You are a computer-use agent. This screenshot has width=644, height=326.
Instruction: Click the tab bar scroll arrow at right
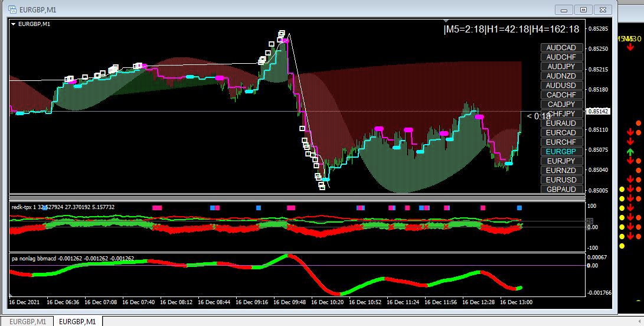click(638, 321)
